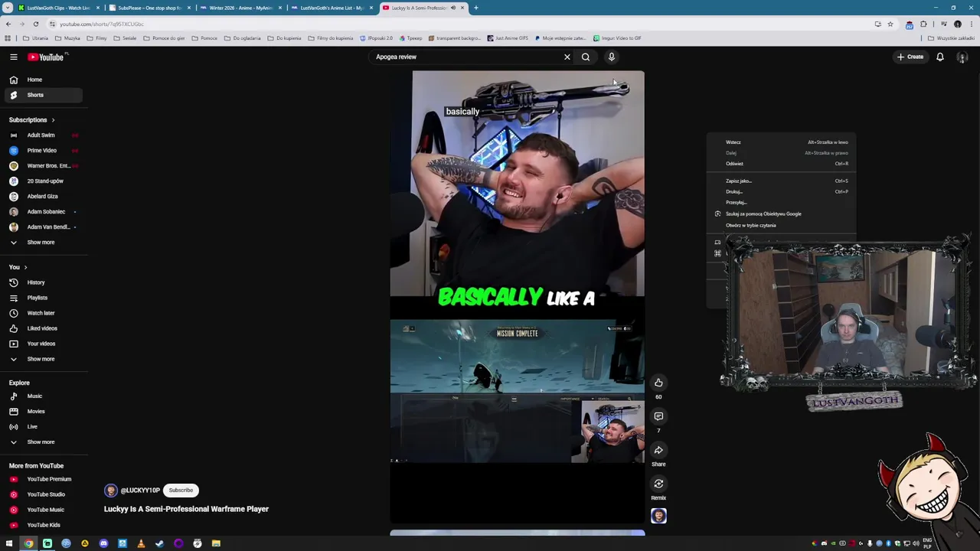Image resolution: width=980 pixels, height=551 pixels.
Task: Open the Muzyka bookmarks folder
Action: pos(67,38)
